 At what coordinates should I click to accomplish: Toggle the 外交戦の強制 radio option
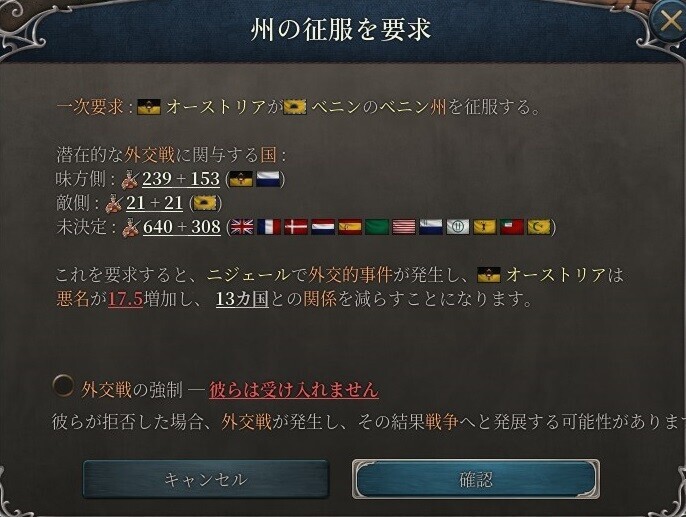(x=63, y=386)
